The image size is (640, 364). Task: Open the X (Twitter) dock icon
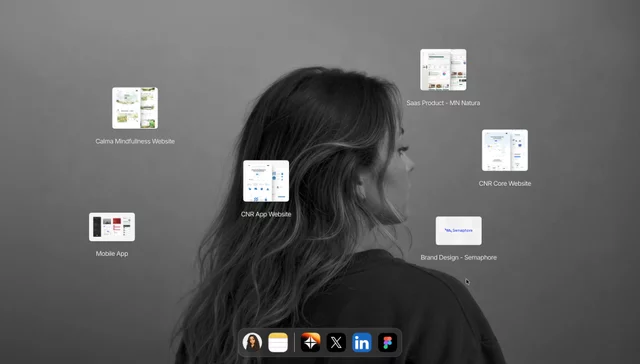click(336, 342)
